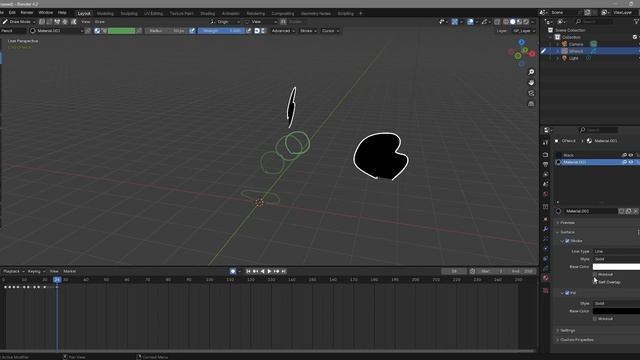Viewport: 640px width, 360px height.
Task: Select solid viewport shading sphere icon
Action: 513,22
